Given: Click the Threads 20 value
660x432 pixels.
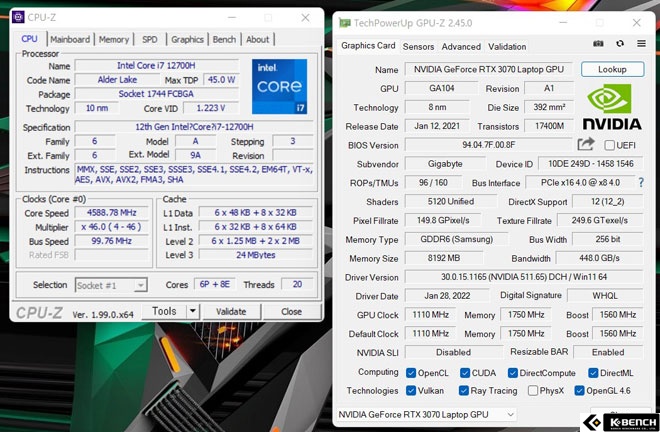Looking at the screenshot, I should coord(297,285).
